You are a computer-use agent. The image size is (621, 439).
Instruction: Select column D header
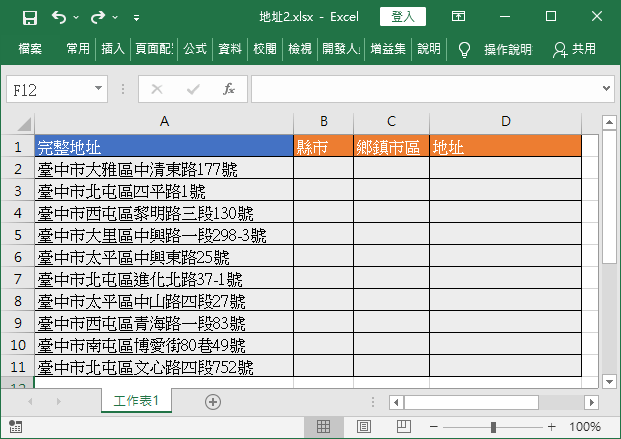(x=505, y=121)
